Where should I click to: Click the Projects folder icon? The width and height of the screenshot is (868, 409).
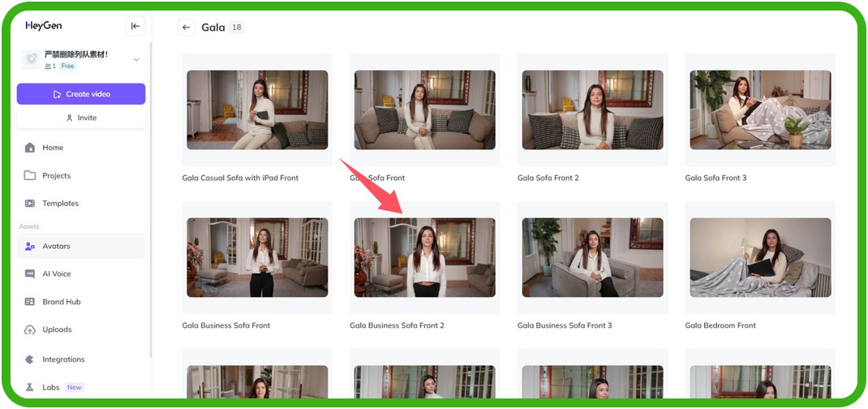tap(30, 175)
